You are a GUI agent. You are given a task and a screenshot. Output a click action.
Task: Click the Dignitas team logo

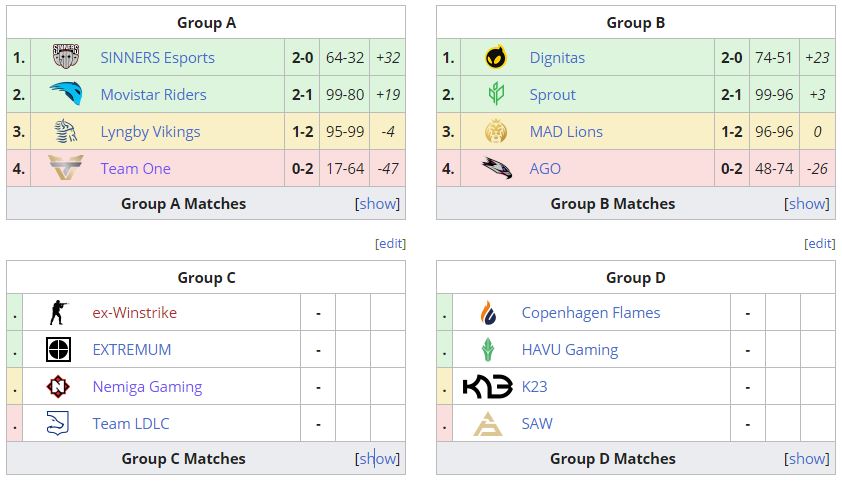[x=495, y=58]
